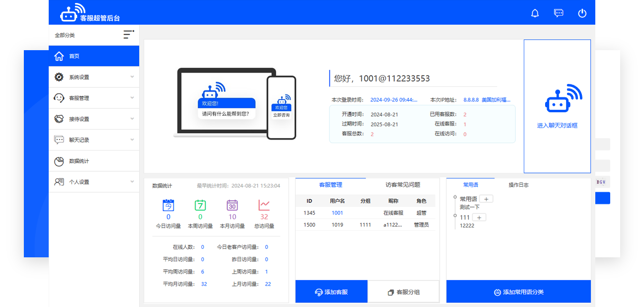Click the 客服分组 button
Viewport: 644px width, 307px height.
pos(403,292)
